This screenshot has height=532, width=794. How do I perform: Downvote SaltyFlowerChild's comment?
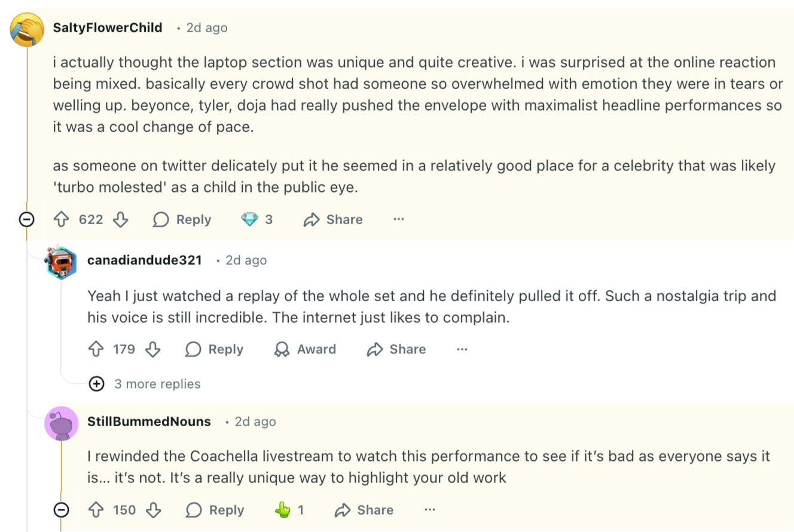[x=121, y=220]
